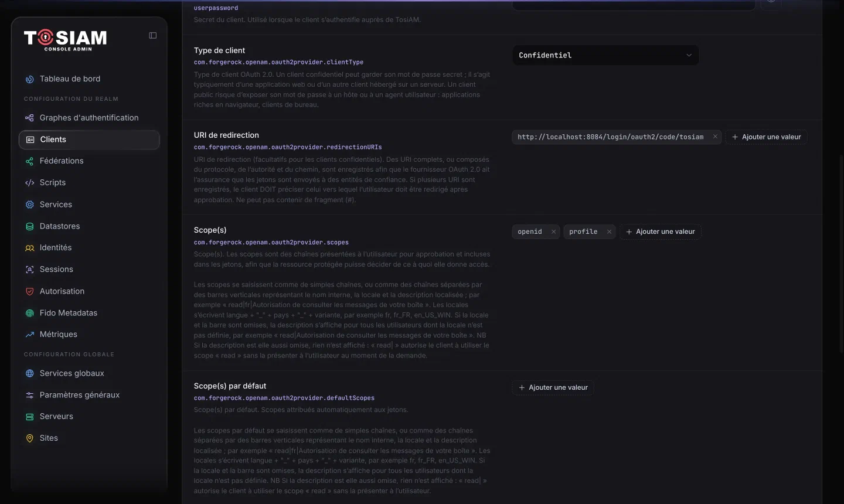The width and height of the screenshot is (844, 504).
Task: Add a value to Scope(s) par défaut
Action: [553, 387]
